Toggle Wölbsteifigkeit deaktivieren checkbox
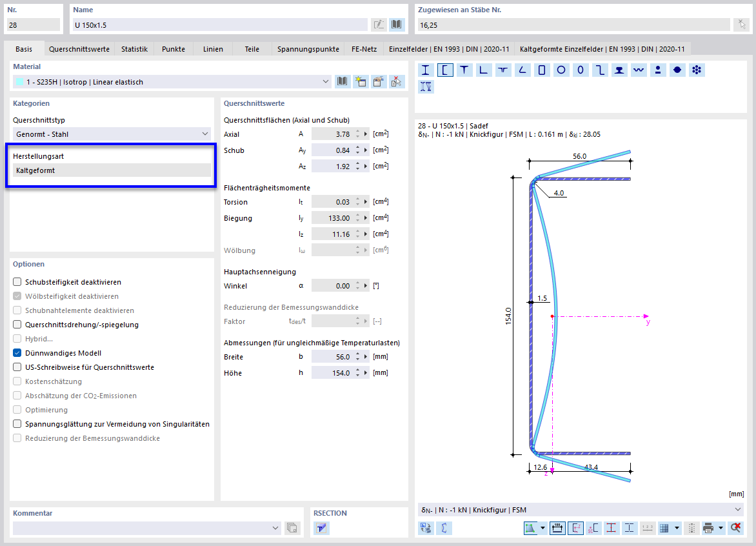The width and height of the screenshot is (756, 546). coord(17,296)
